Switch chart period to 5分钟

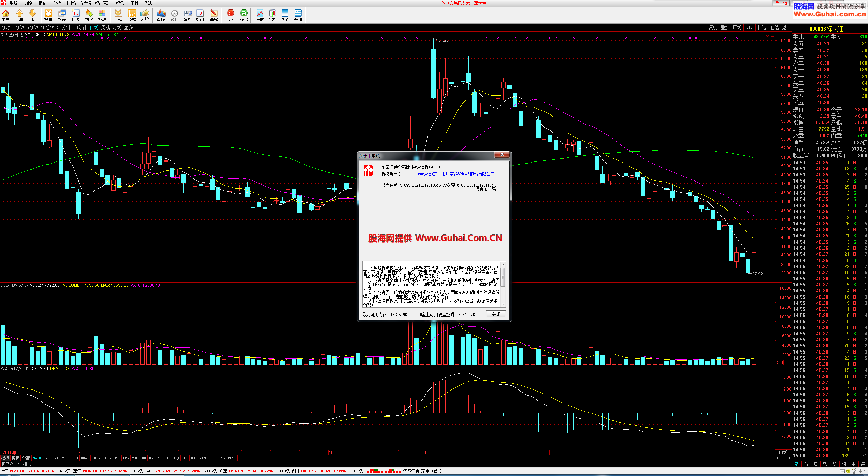click(x=32, y=27)
